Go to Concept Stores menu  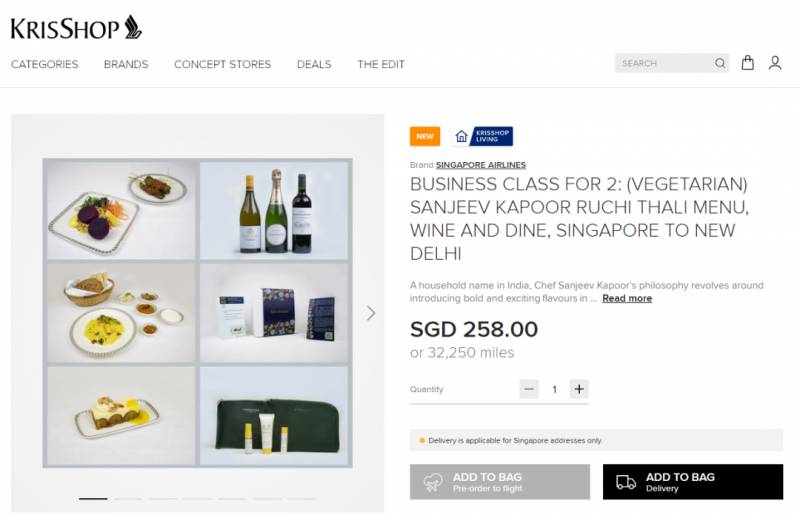(222, 64)
